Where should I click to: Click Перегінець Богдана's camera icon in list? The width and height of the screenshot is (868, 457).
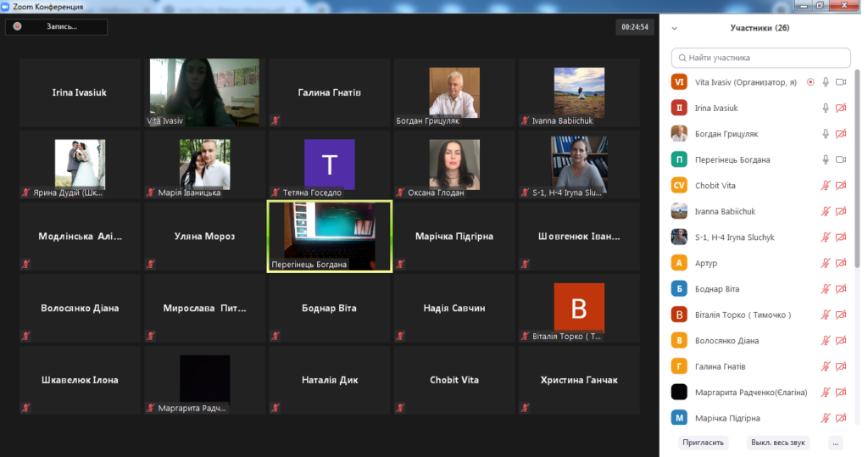[841, 160]
